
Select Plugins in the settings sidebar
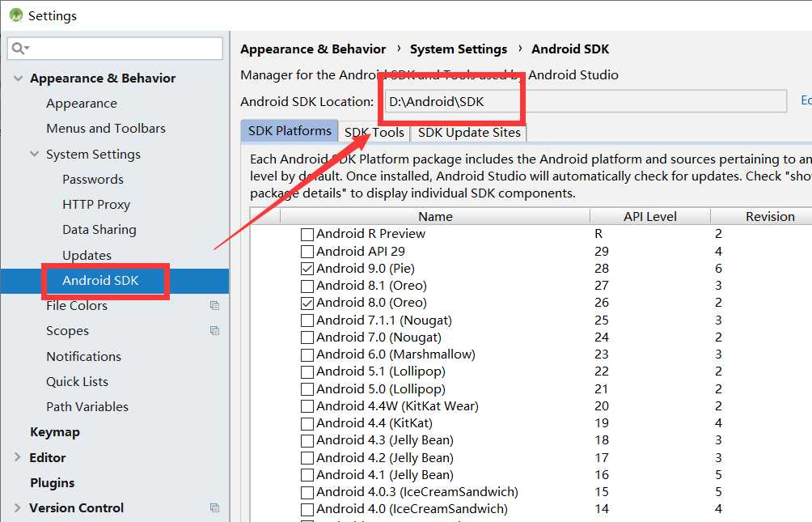[53, 482]
